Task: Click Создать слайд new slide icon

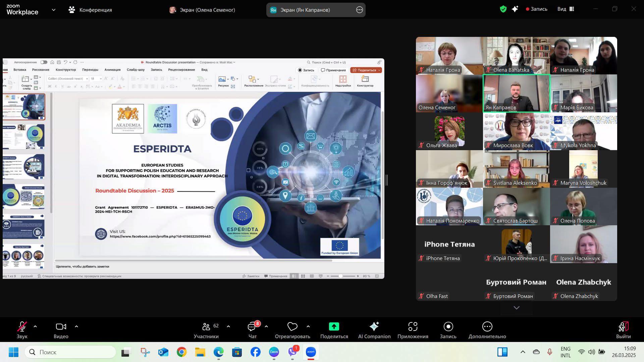Action: pyautogui.click(x=25, y=79)
